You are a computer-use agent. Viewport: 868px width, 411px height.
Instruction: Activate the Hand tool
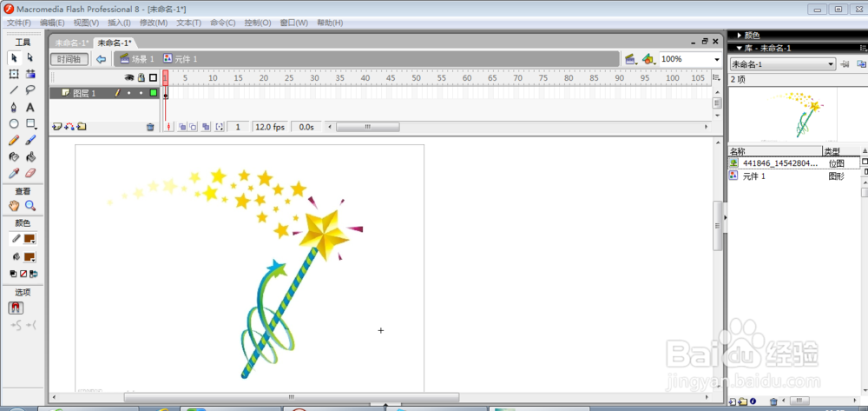15,205
